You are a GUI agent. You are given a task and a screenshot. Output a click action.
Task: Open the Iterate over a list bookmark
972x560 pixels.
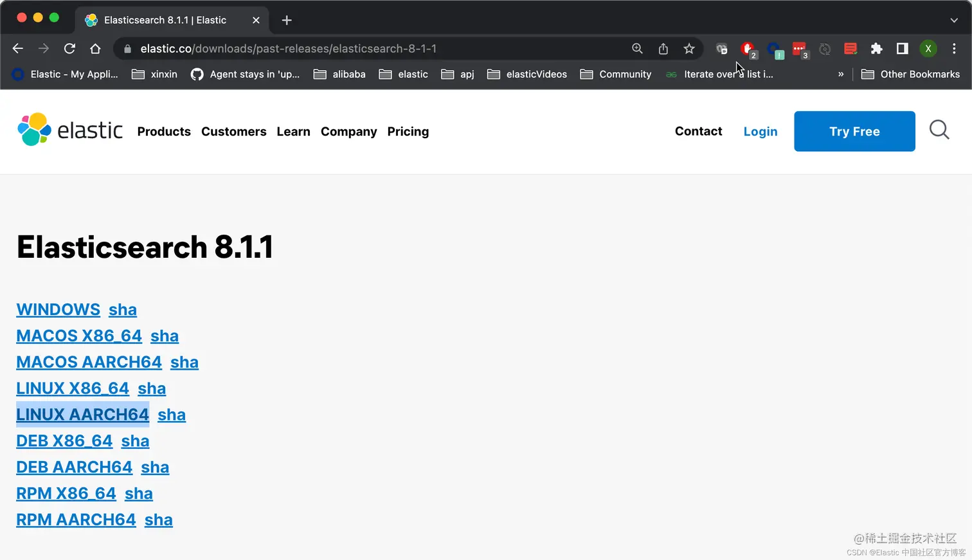point(719,75)
